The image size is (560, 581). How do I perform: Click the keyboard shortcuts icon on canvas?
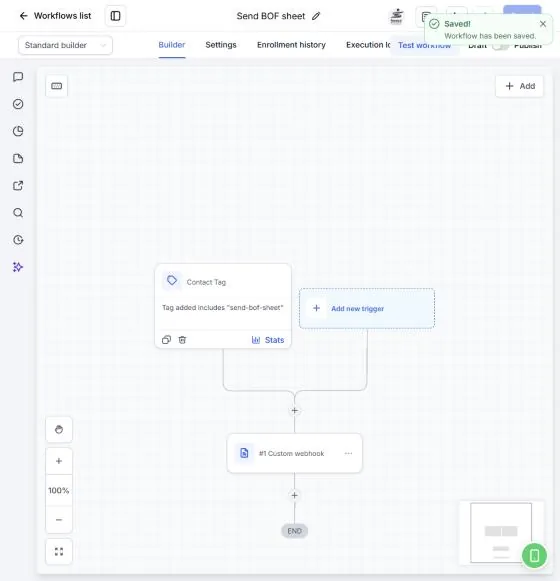click(57, 86)
